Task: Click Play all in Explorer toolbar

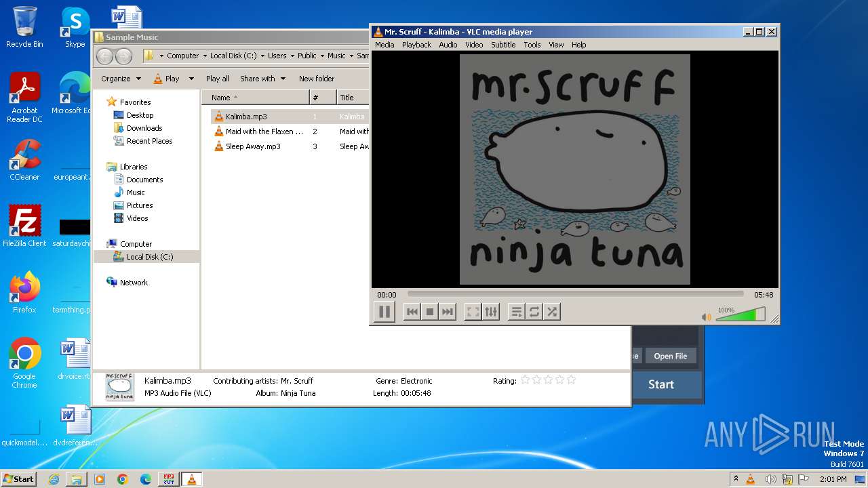Action: tap(218, 79)
